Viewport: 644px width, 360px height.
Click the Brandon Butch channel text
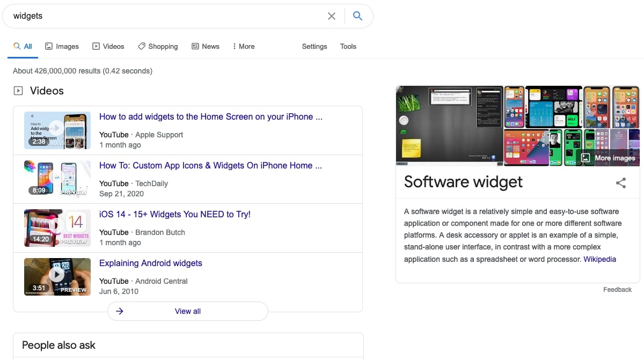(160, 232)
